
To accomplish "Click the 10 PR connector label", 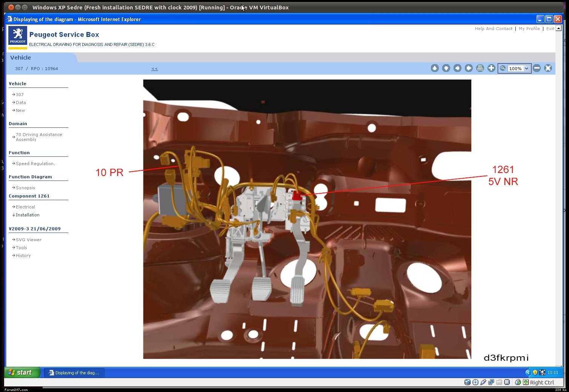I will point(109,173).
